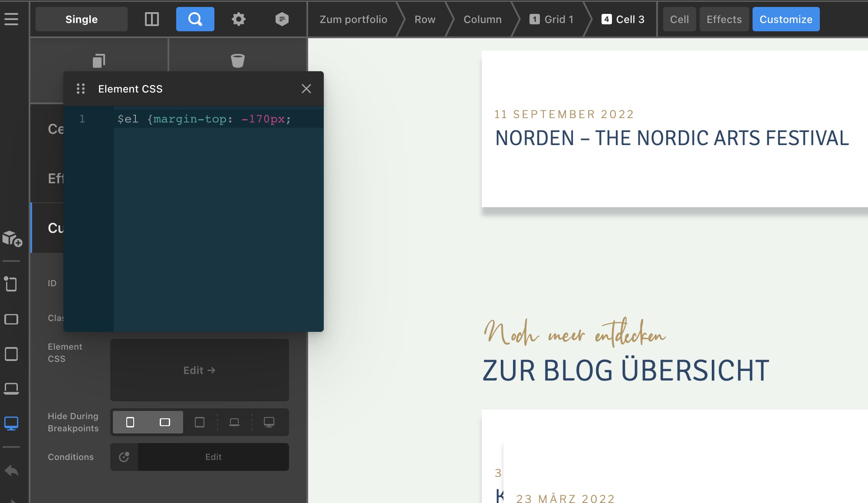The width and height of the screenshot is (868, 503).
Task: Click the layout columns icon
Action: (x=151, y=19)
